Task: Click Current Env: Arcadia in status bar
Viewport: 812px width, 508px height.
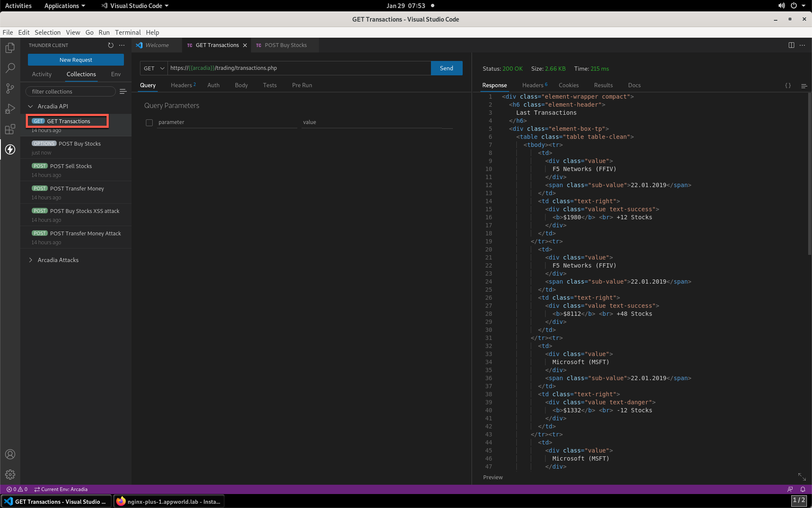Action: point(61,489)
